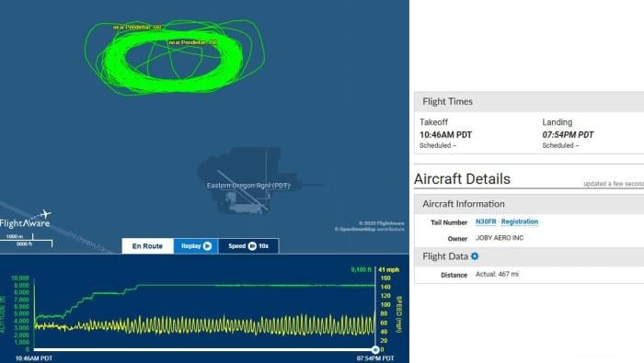
Task: Click the Replay button
Action: point(196,246)
